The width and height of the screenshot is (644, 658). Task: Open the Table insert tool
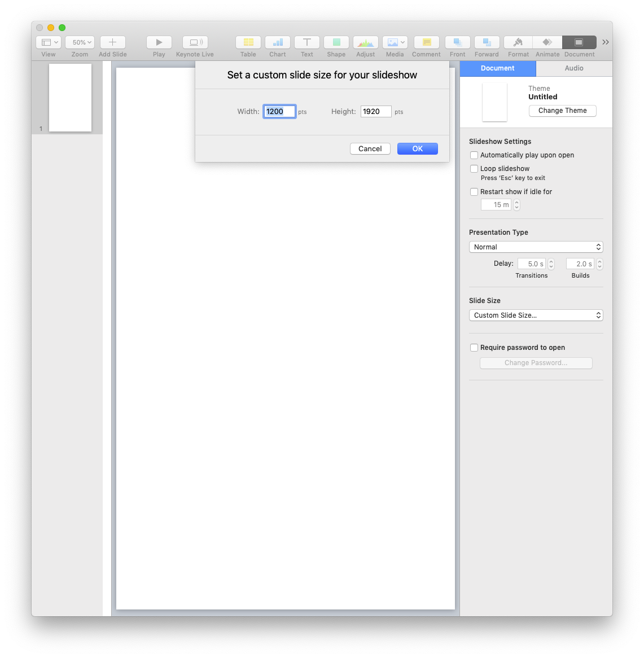click(248, 42)
